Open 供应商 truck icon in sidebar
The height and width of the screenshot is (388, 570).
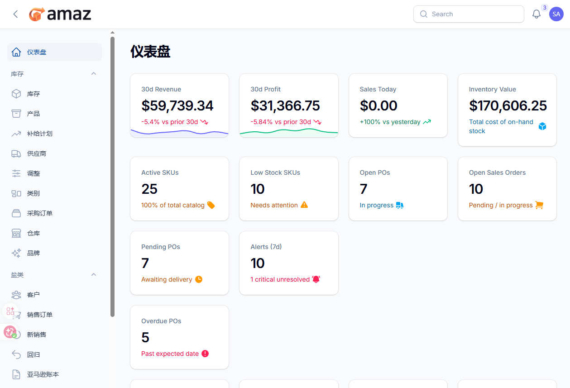pyautogui.click(x=16, y=153)
